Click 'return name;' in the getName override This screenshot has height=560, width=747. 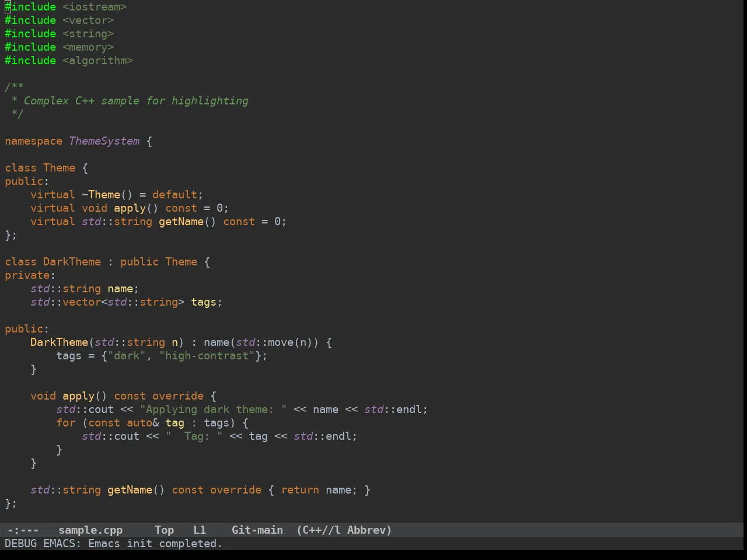click(x=319, y=490)
